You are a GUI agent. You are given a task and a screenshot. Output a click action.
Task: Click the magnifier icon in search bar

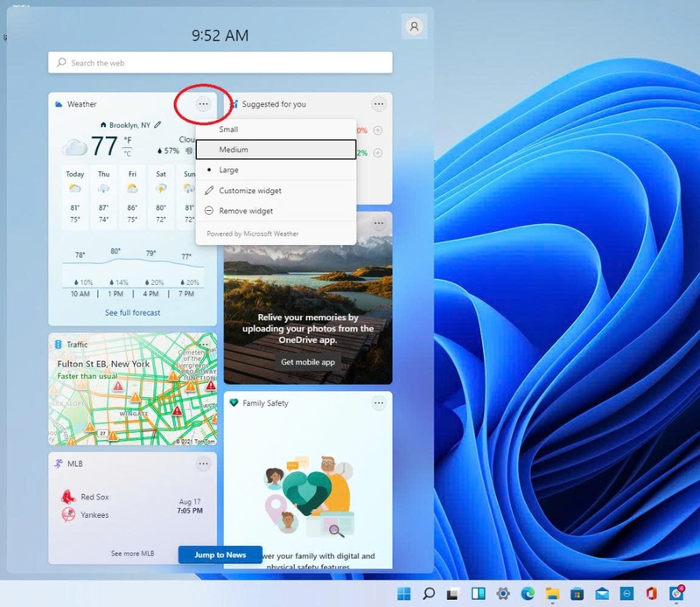click(60, 63)
